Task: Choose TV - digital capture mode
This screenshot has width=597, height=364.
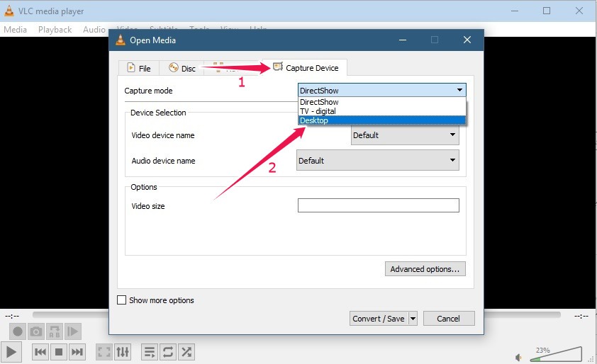Action: [x=381, y=111]
